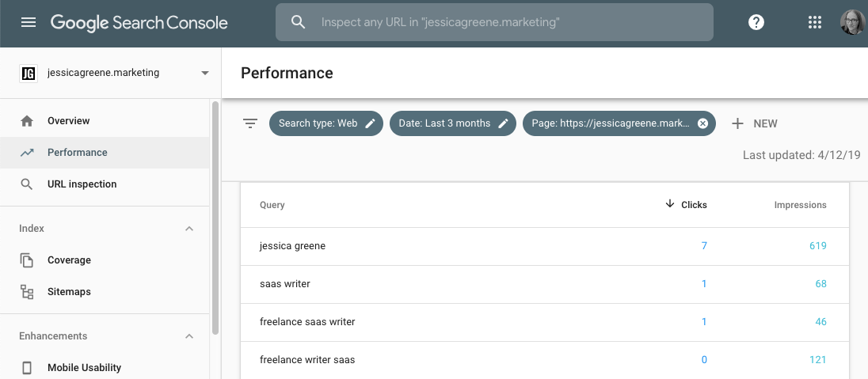Go to Overview
Viewport: 868px width, 379px height.
click(69, 121)
